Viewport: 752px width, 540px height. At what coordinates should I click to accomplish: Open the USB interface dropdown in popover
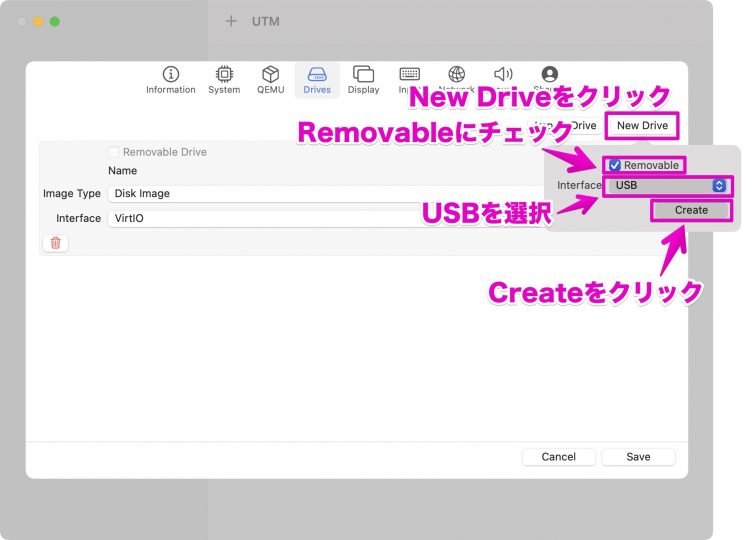pos(668,186)
